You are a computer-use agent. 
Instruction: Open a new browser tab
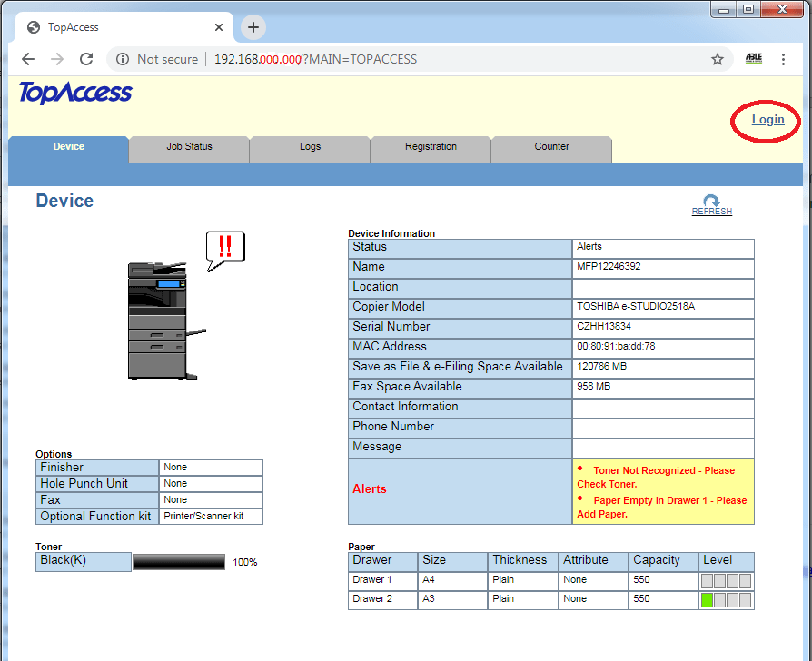point(253,27)
